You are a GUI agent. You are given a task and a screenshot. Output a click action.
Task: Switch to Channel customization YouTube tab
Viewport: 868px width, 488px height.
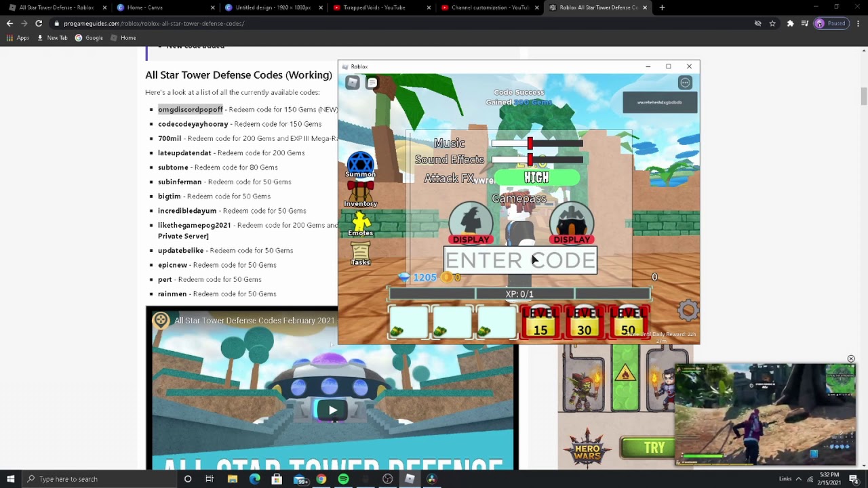[x=489, y=7]
